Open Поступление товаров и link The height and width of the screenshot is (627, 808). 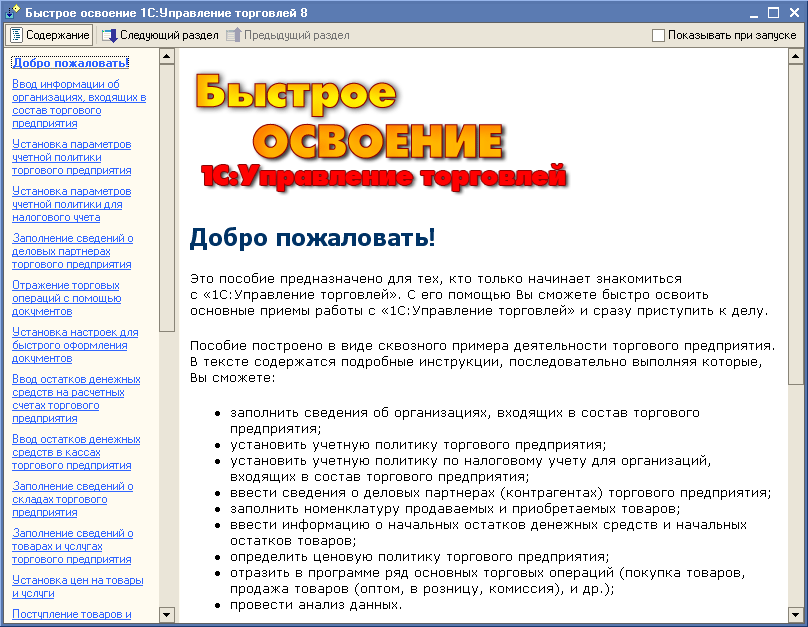[x=72, y=614]
